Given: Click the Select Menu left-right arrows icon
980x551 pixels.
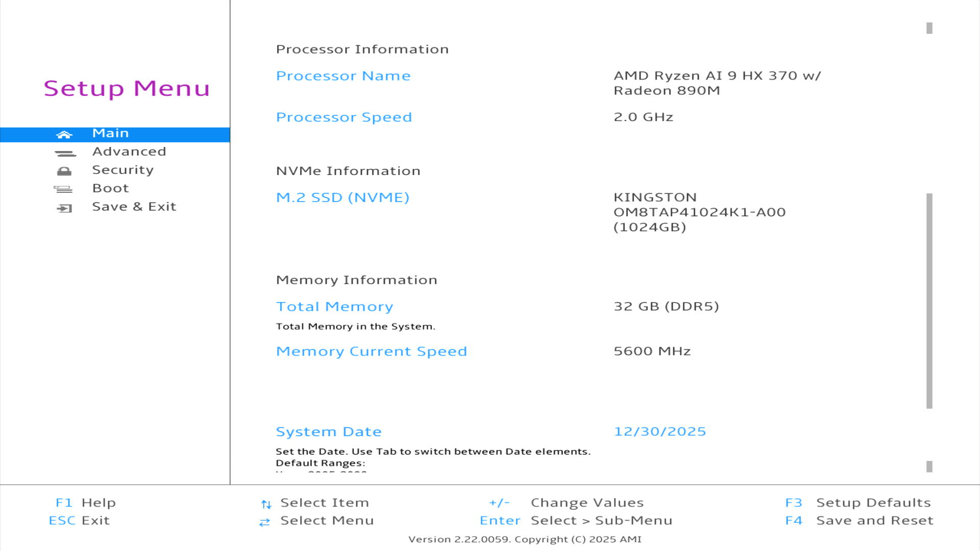Looking at the screenshot, I should 264,522.
